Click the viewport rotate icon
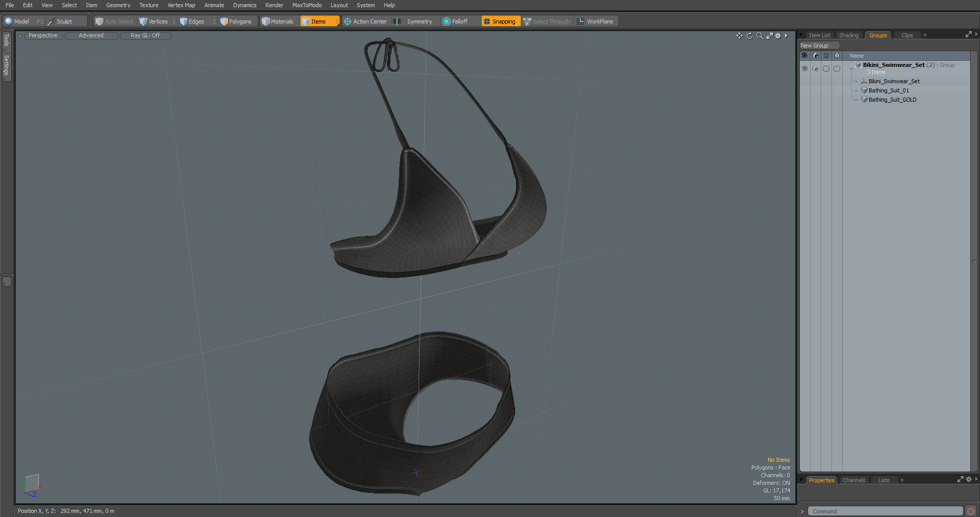Screen dimensions: 980x517 pyautogui.click(x=749, y=36)
